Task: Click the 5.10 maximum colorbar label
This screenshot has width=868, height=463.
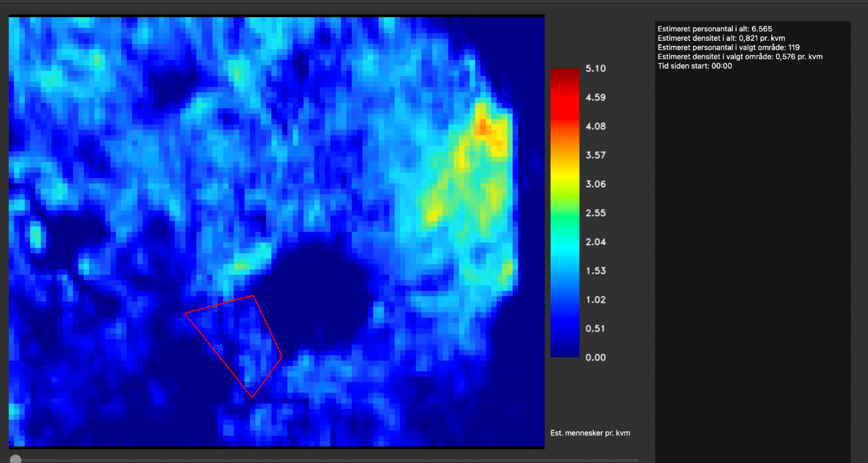Action: [595, 69]
